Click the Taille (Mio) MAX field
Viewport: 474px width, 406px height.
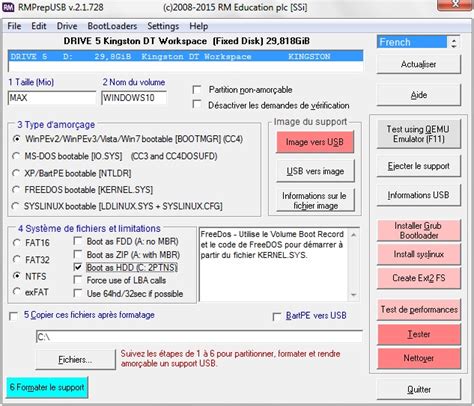click(x=52, y=98)
